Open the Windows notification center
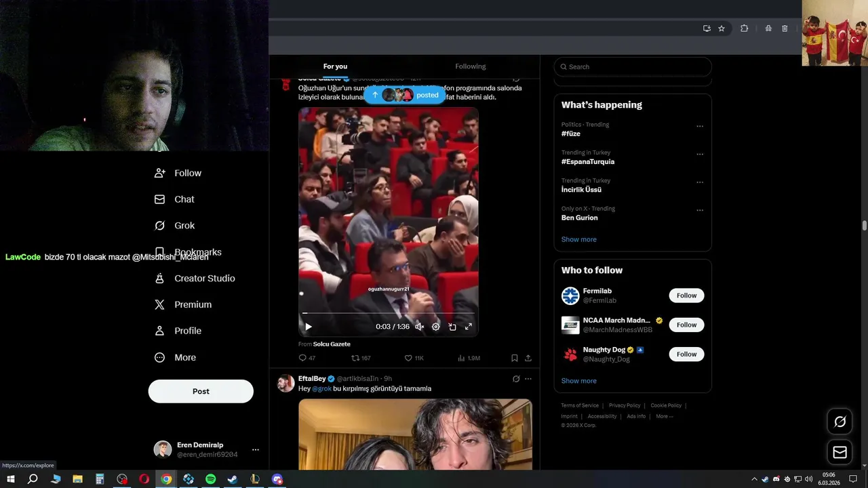The height and width of the screenshot is (488, 868). (x=853, y=479)
